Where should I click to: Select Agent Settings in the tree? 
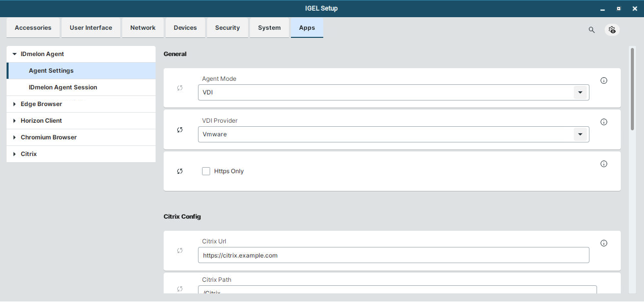(81, 71)
